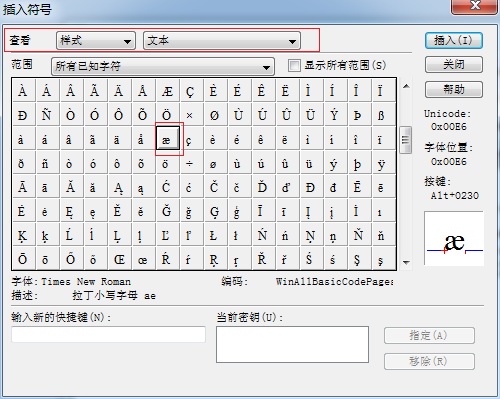The height and width of the screenshot is (399, 500).
Task: Close the Insert Symbol dialog window
Action: pos(475,6)
